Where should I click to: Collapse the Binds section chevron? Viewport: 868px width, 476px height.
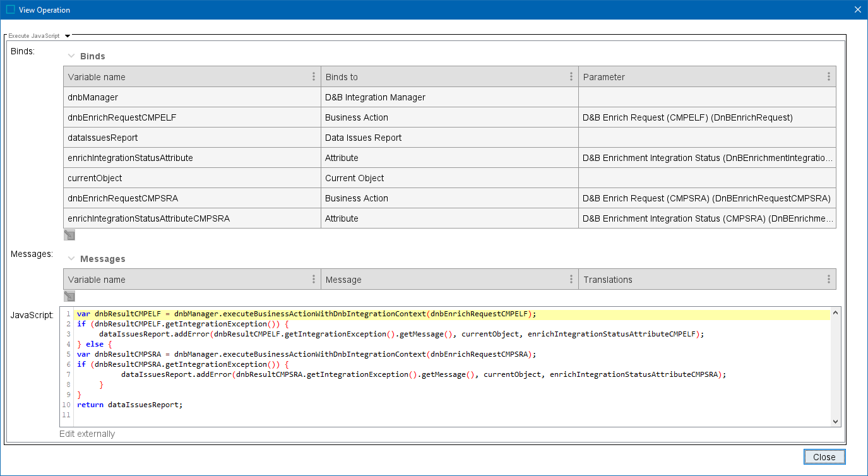[x=71, y=56]
